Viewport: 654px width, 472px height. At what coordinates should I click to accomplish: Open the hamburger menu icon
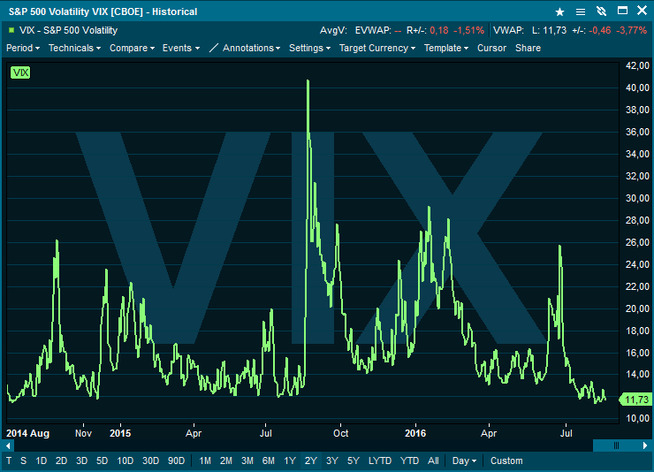click(580, 12)
